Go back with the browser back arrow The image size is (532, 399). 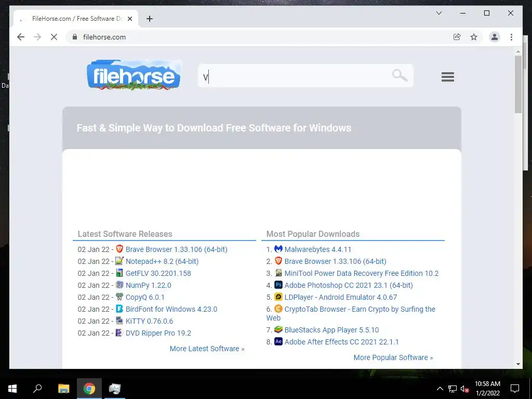21,37
